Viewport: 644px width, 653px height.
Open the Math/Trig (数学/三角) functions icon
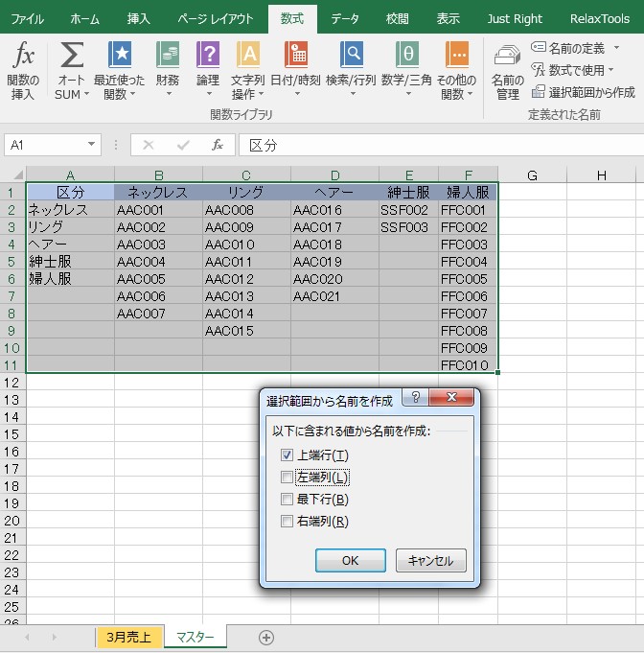coord(406,55)
